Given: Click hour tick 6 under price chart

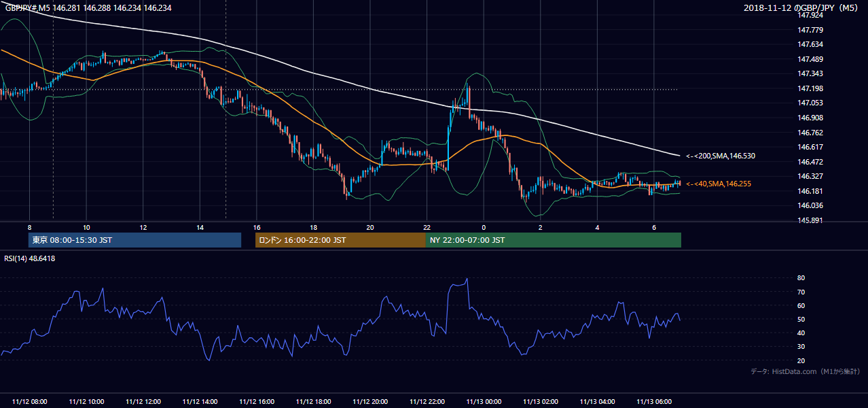Looking at the screenshot, I should (654, 227).
